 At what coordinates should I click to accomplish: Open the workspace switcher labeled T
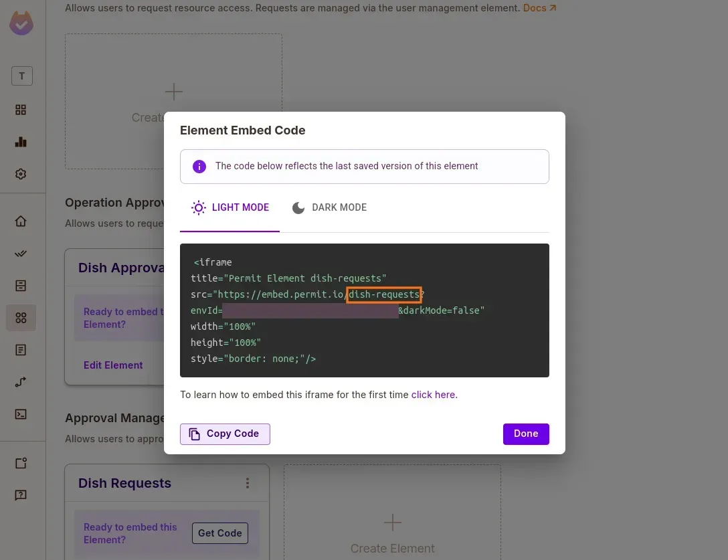21,76
